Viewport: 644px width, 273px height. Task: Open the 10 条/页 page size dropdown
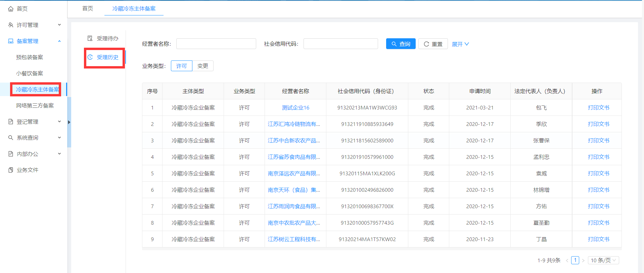tap(603, 260)
